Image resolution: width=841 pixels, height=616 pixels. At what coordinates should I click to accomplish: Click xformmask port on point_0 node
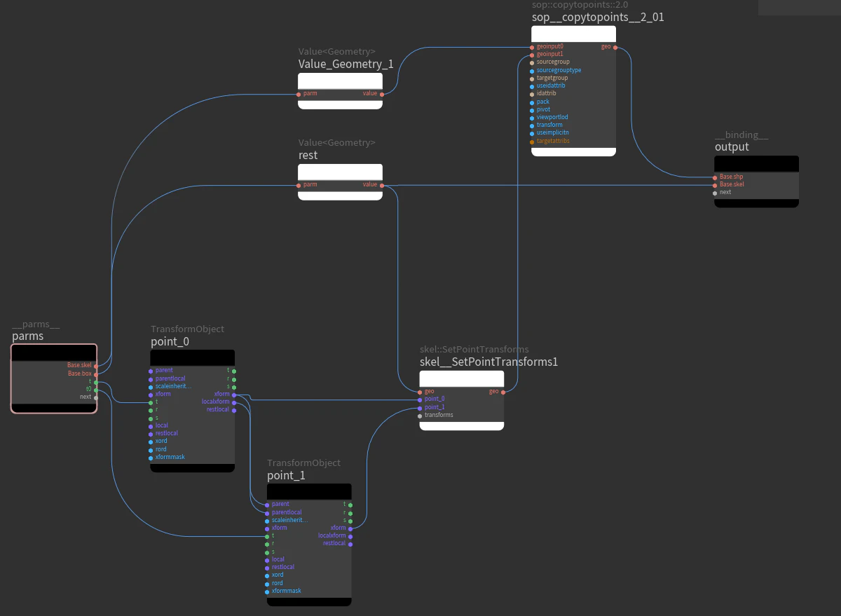(x=150, y=458)
